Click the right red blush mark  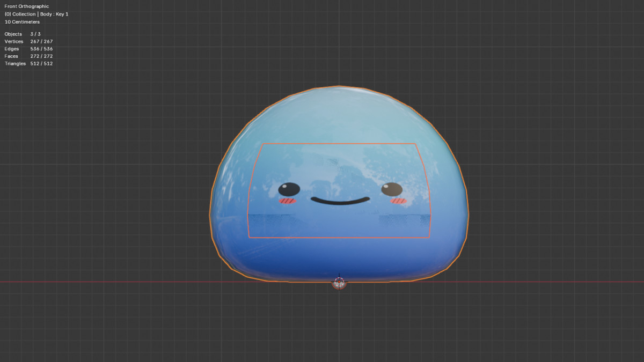pyautogui.click(x=398, y=201)
